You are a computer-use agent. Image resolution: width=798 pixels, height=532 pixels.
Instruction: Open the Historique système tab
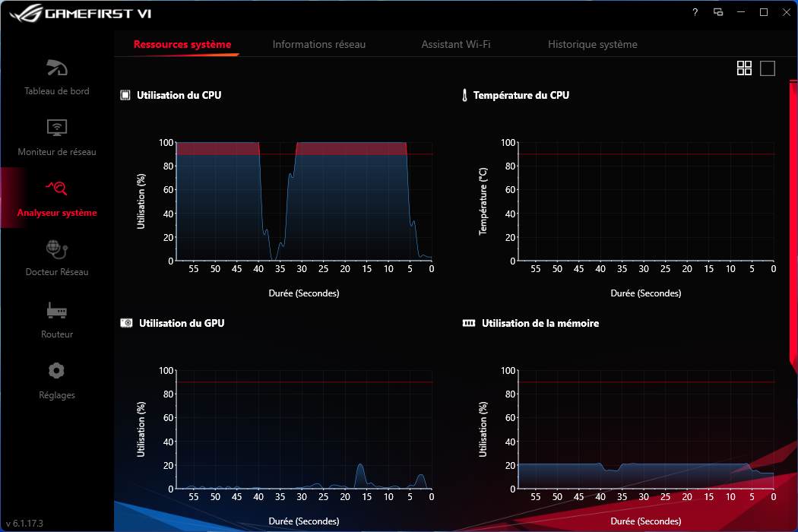[592, 44]
